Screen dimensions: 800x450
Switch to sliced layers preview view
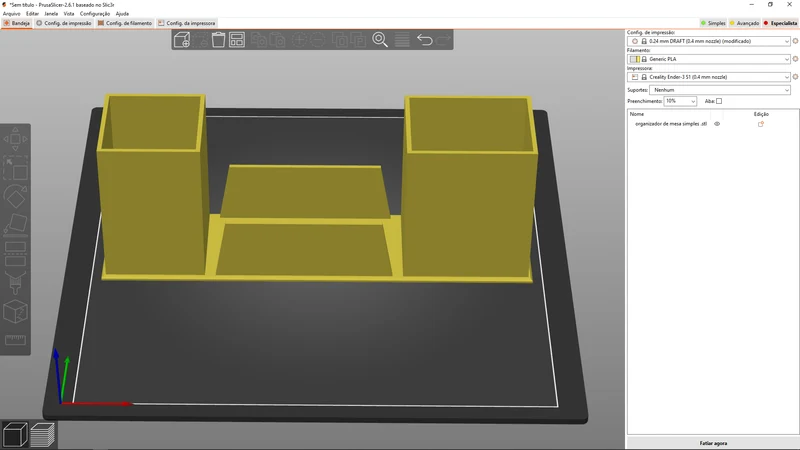[x=42, y=435]
